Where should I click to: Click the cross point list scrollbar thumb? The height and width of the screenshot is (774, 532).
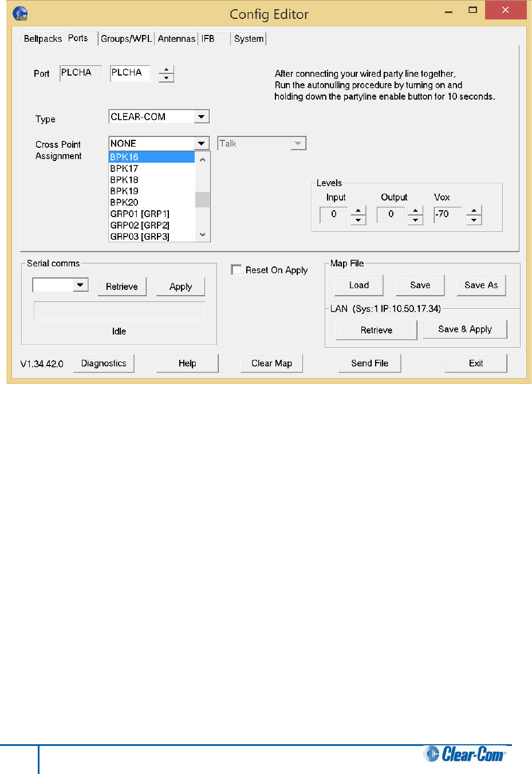(x=203, y=199)
